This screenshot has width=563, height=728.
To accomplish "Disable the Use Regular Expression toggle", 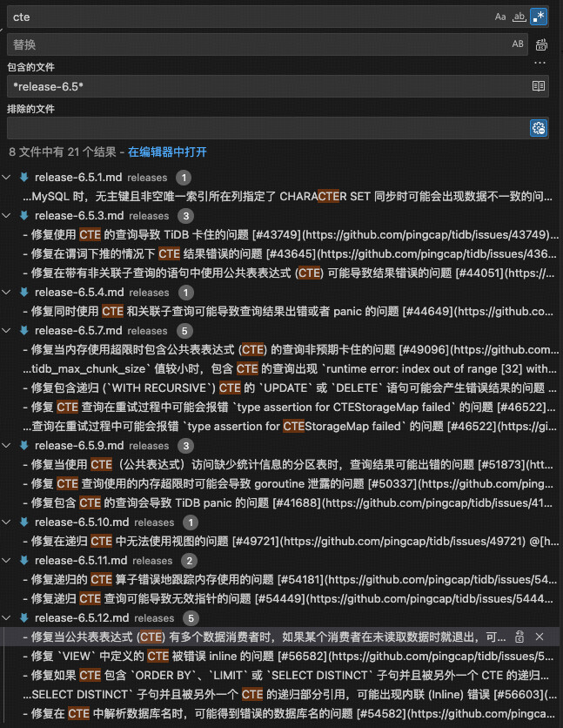I will [539, 17].
